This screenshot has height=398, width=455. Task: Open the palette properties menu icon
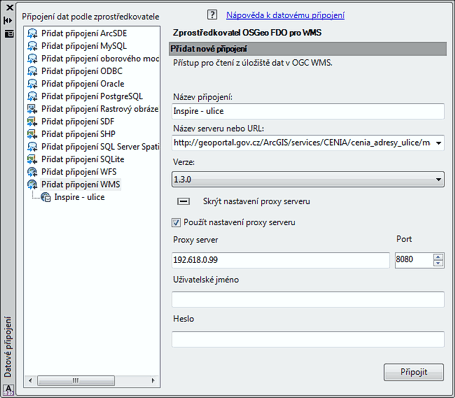click(9, 33)
